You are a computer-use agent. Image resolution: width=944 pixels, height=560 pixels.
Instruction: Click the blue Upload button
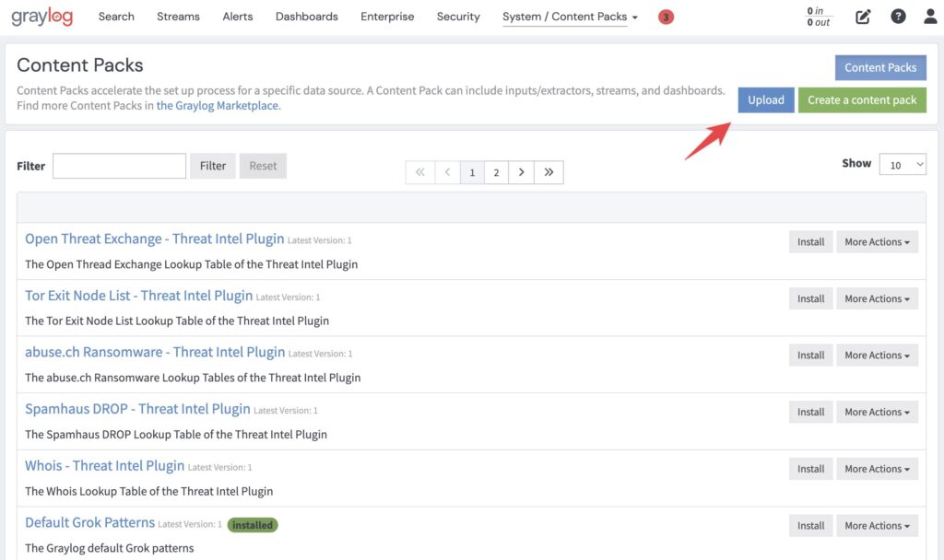766,99
